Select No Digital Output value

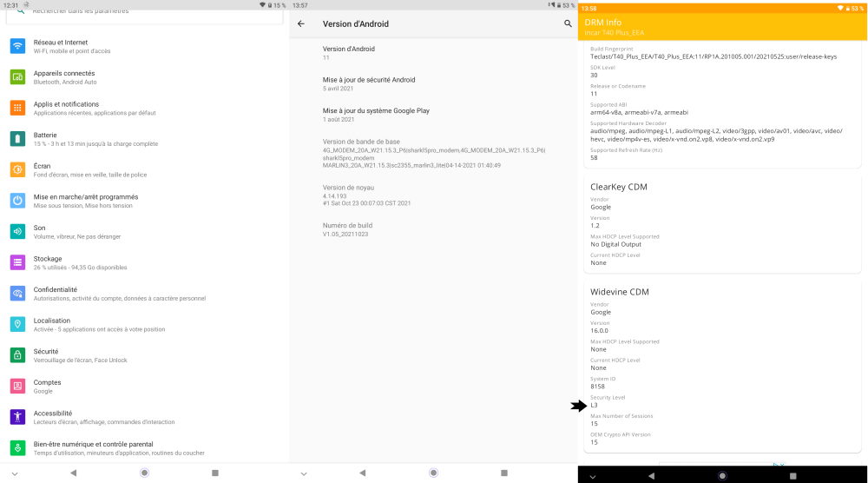615,244
